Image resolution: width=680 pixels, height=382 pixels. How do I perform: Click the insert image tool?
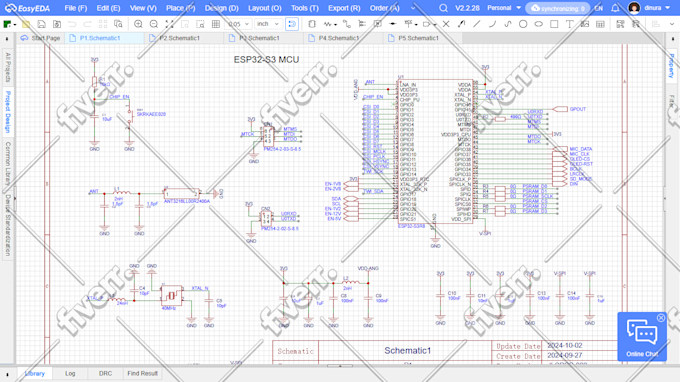(585, 24)
